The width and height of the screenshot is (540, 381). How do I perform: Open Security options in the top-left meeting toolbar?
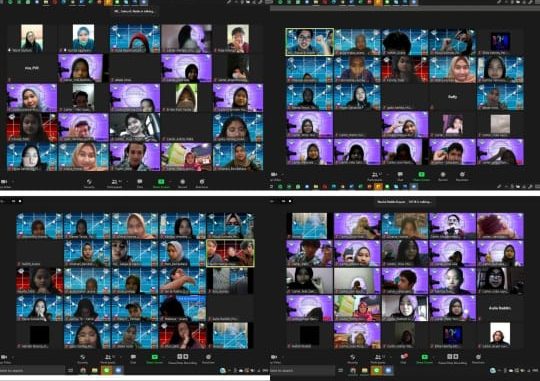(x=89, y=182)
